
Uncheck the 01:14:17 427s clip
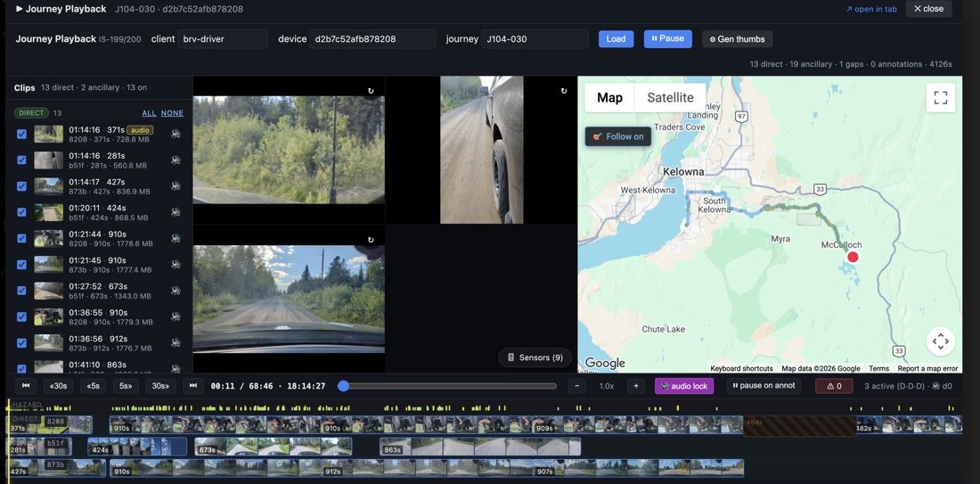click(22, 186)
